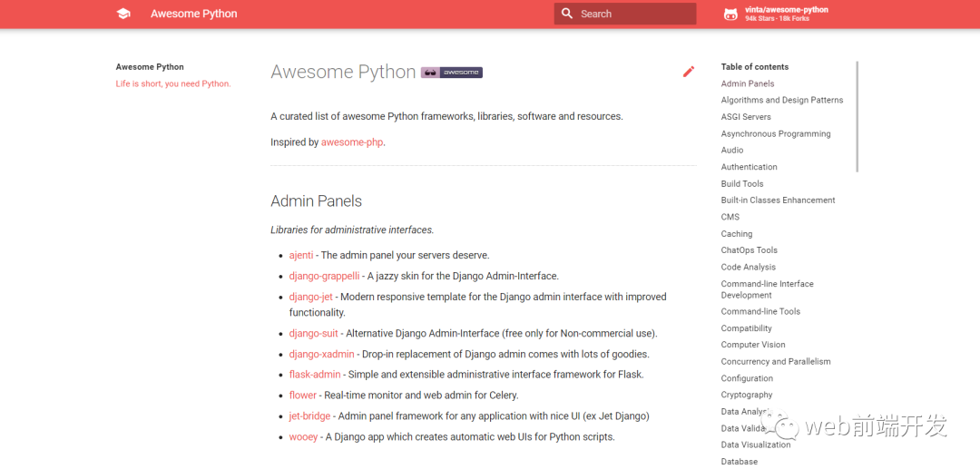980x469 pixels.
Task: Click the 'Table of contents' heading
Action: pos(754,67)
